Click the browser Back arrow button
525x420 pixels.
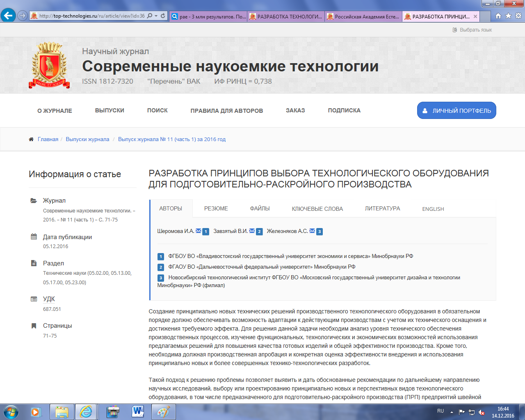8,16
